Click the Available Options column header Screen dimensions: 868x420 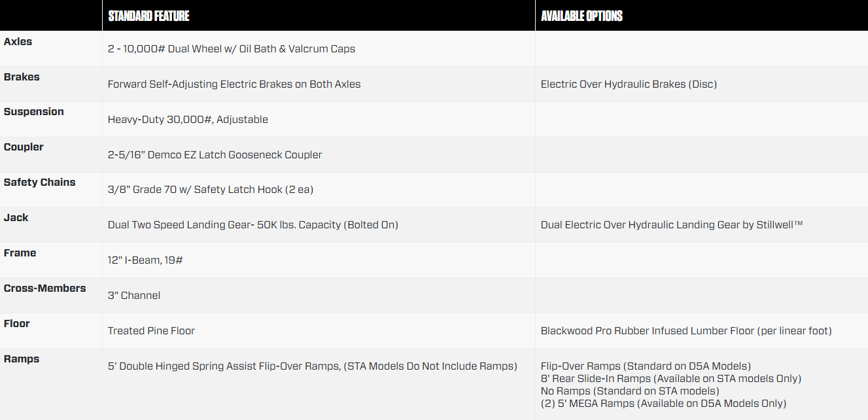click(582, 16)
